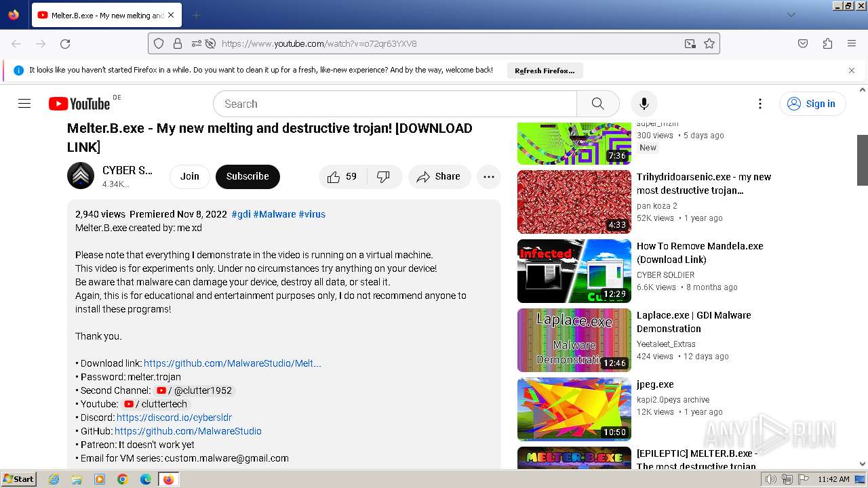Focus the YouTube search field
This screenshot has width=868, height=488.
point(395,104)
